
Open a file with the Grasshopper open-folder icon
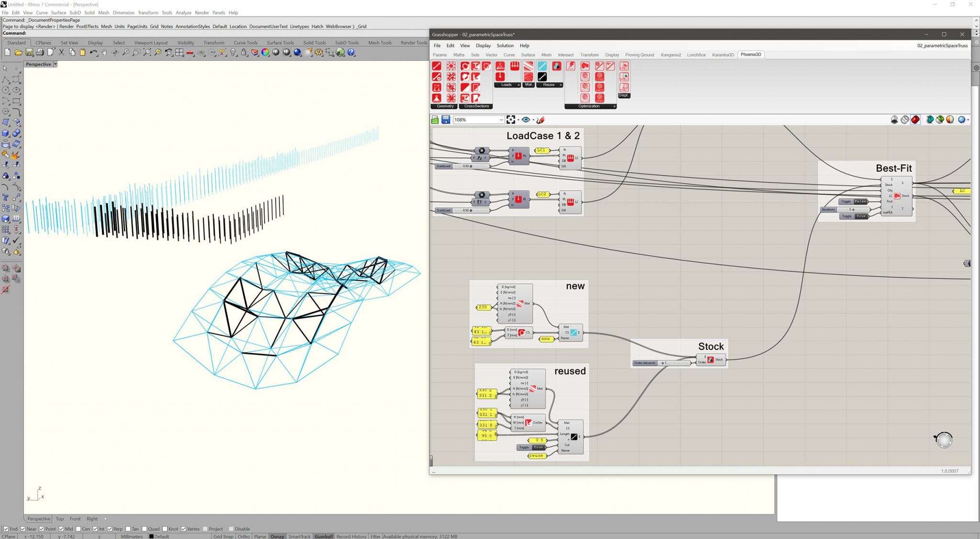pyautogui.click(x=435, y=120)
